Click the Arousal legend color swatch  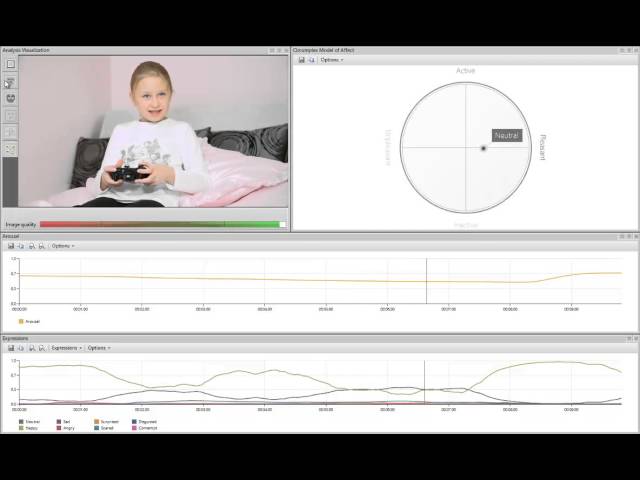click(x=21, y=322)
